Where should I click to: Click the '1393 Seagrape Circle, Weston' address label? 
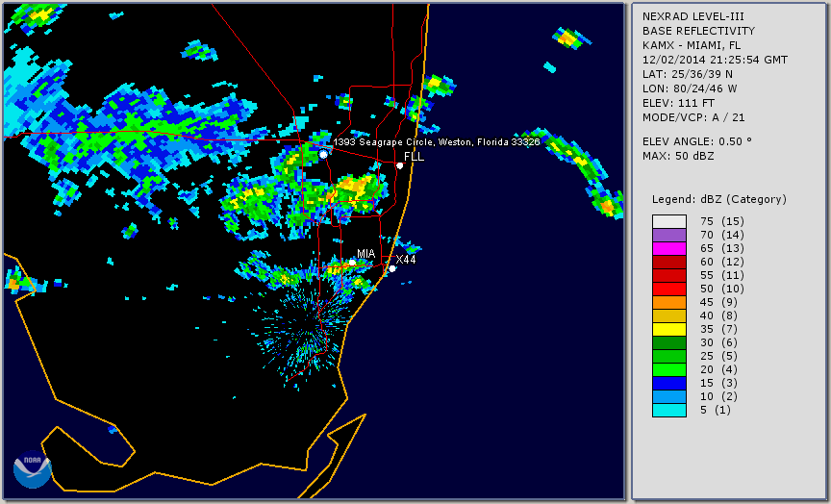437,142
